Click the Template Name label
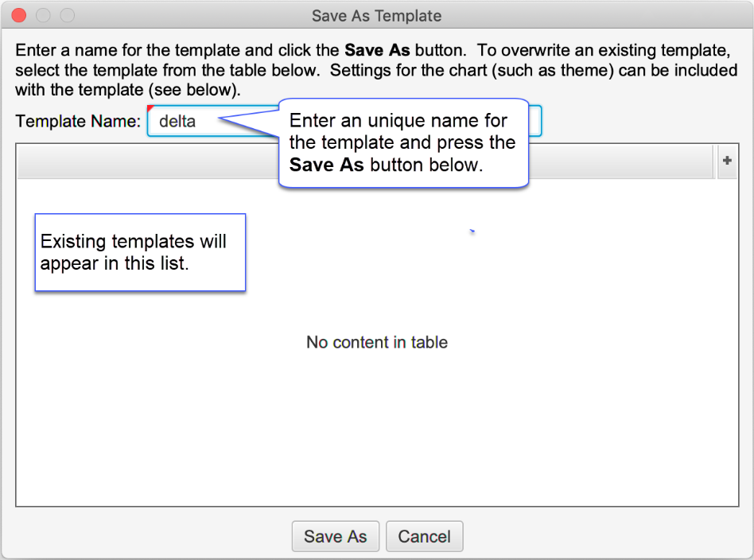 (x=78, y=122)
